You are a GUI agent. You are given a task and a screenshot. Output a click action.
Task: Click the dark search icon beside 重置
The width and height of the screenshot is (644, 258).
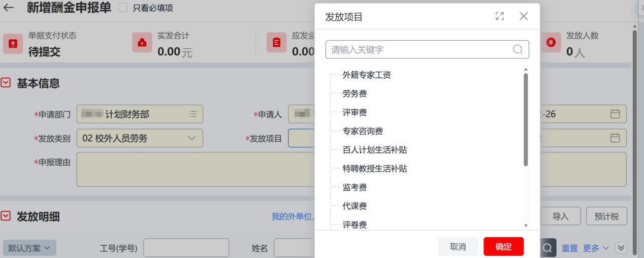tap(547, 248)
